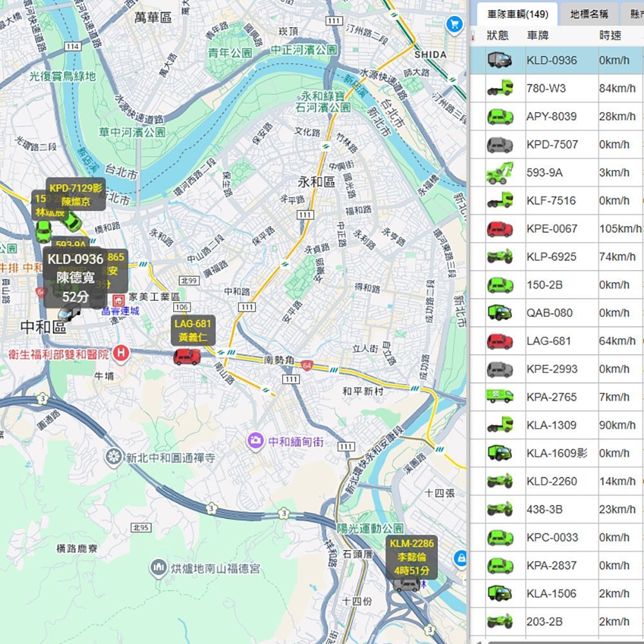
Task: Click the green truck icon for KLA-1609影
Action: click(500, 453)
